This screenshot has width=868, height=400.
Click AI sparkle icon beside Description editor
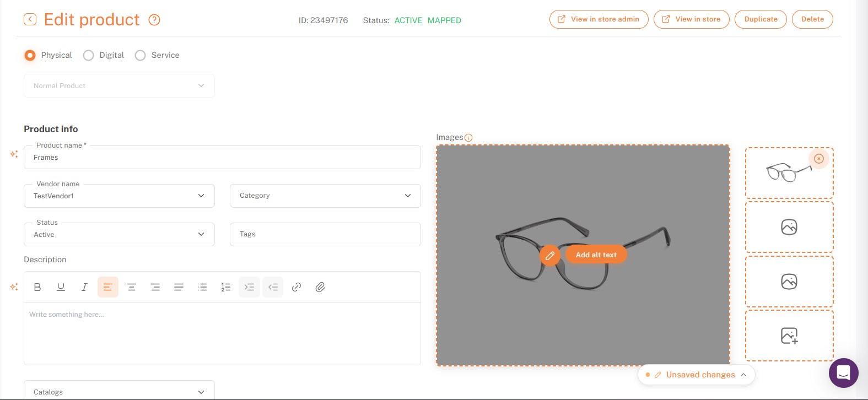[x=14, y=287]
